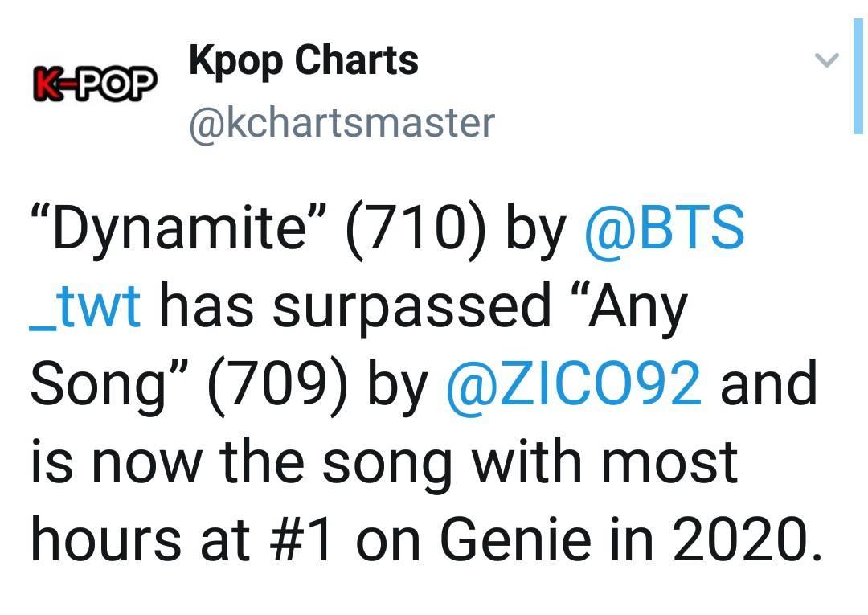This screenshot has height=615, width=868.
Task: Click the (709) hours count
Action: pos(278,385)
